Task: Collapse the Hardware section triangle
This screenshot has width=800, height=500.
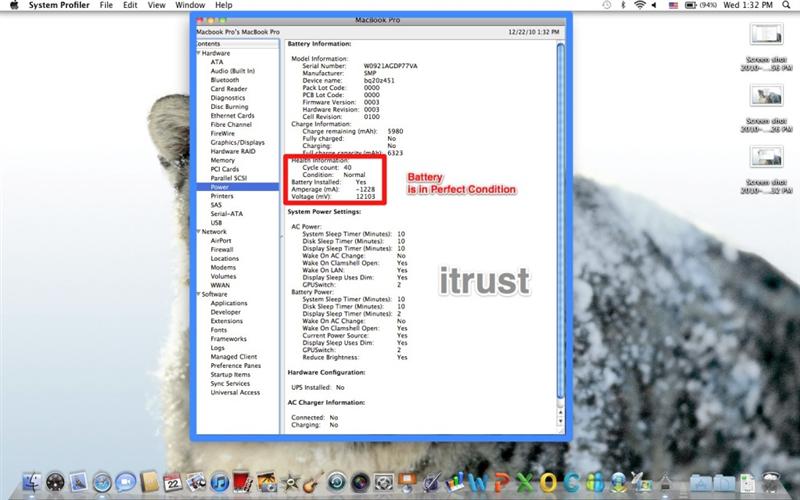Action: coord(199,53)
